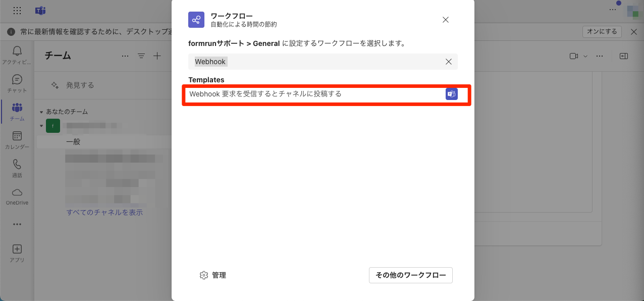This screenshot has width=644, height=301.
Task: Open Calls phone icon in sidebar
Action: pos(17,168)
